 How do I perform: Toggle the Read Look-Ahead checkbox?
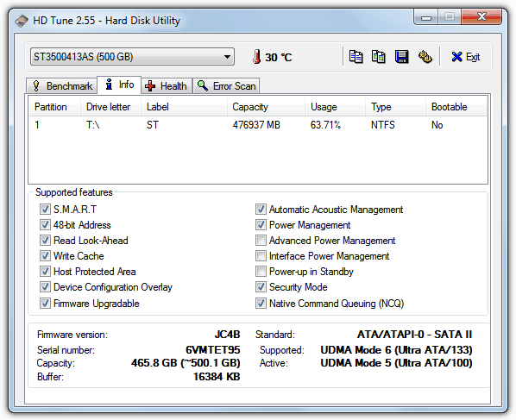tap(45, 240)
